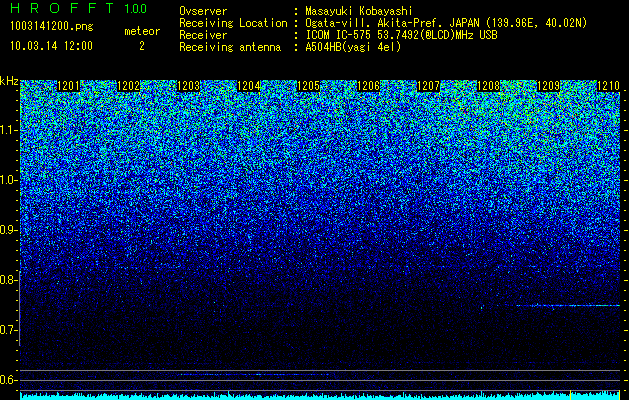Click the 1204 time marker
This screenshot has height=400, width=629.
coord(249,86)
